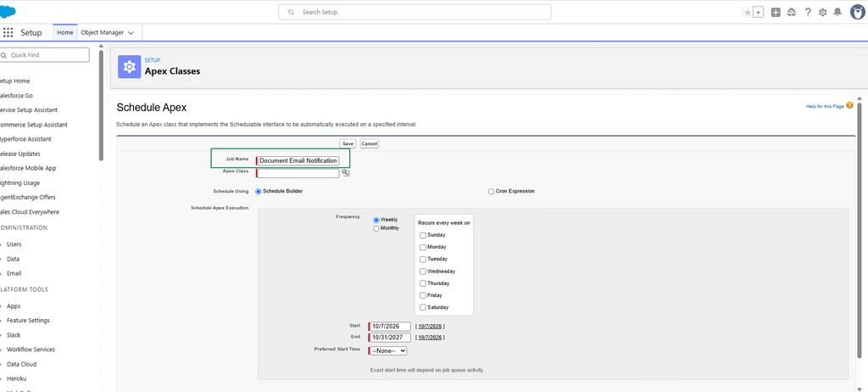
Task: Open Service Setup Assistant in the sidebar
Action: 29,109
